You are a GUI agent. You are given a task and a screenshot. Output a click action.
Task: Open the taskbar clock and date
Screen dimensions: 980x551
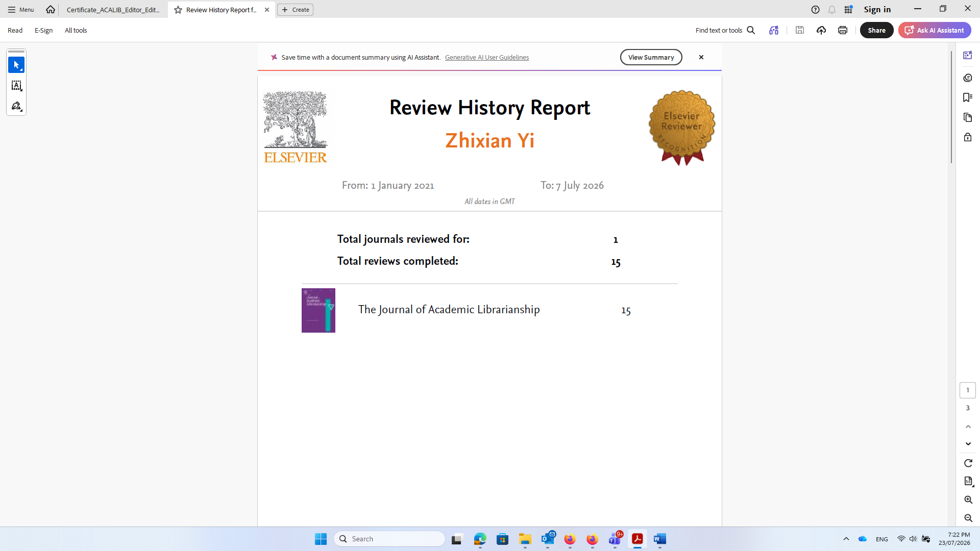[x=954, y=539]
